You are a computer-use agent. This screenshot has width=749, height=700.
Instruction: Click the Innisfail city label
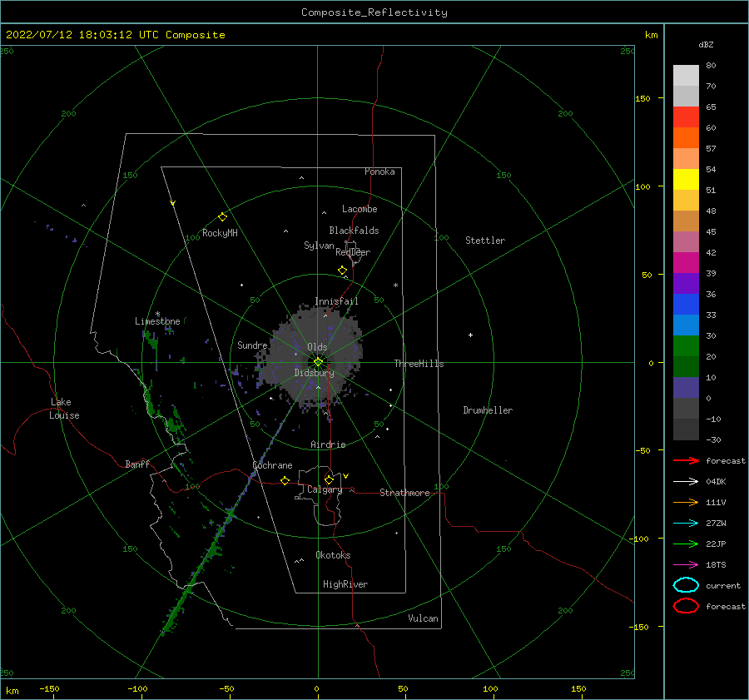(336, 301)
